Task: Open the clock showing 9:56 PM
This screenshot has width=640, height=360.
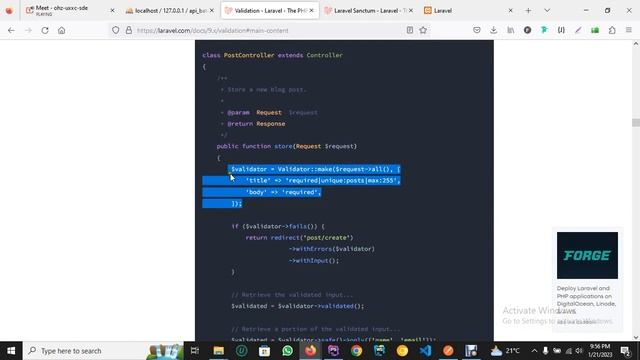Action: coord(600,351)
